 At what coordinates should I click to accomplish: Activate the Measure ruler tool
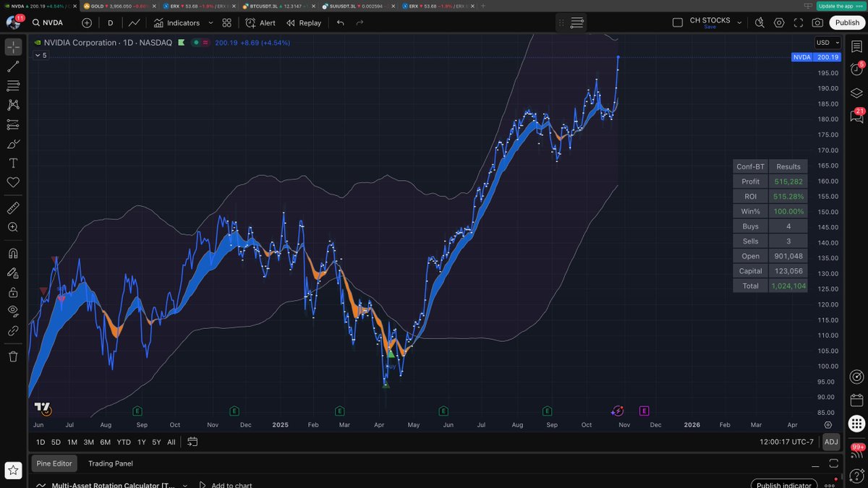(x=13, y=208)
